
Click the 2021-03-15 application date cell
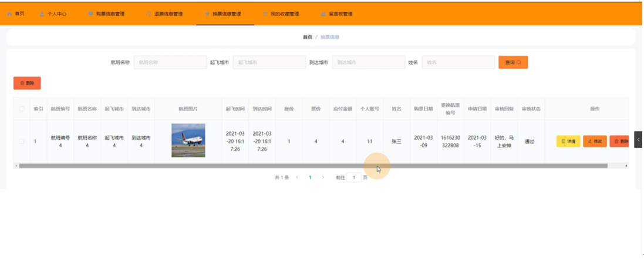tap(477, 142)
